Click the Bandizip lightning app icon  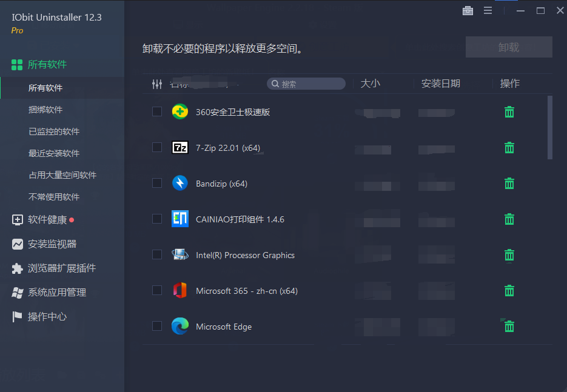179,183
